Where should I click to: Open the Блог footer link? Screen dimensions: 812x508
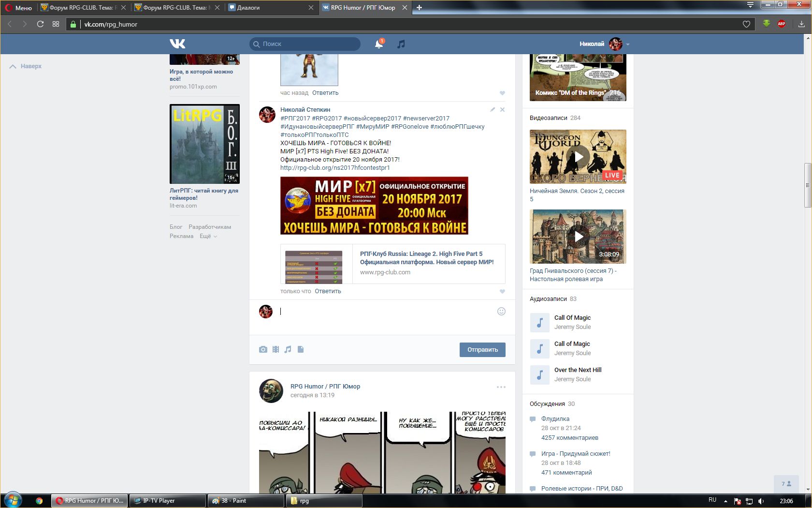click(x=176, y=227)
